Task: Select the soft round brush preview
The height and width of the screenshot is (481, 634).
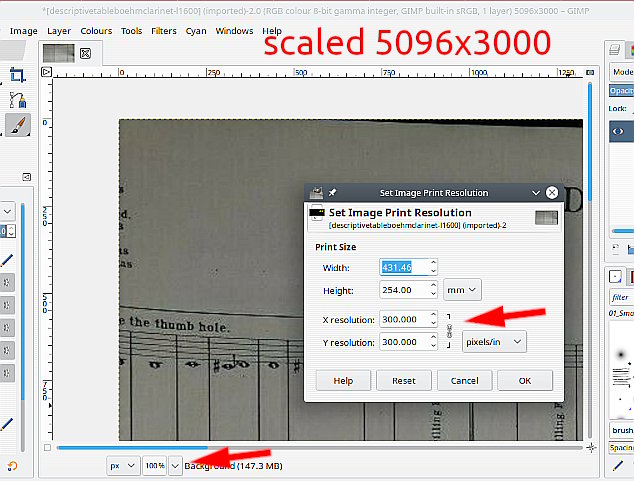Action: tap(621, 355)
